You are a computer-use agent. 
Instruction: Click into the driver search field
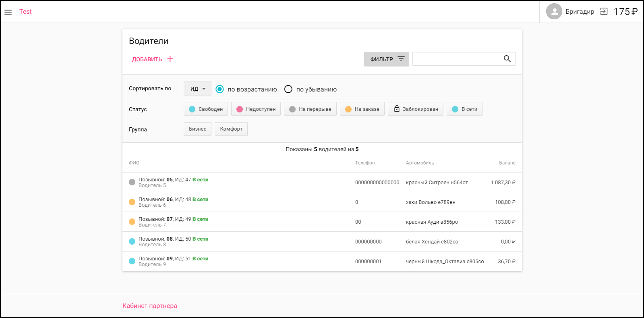[456, 59]
